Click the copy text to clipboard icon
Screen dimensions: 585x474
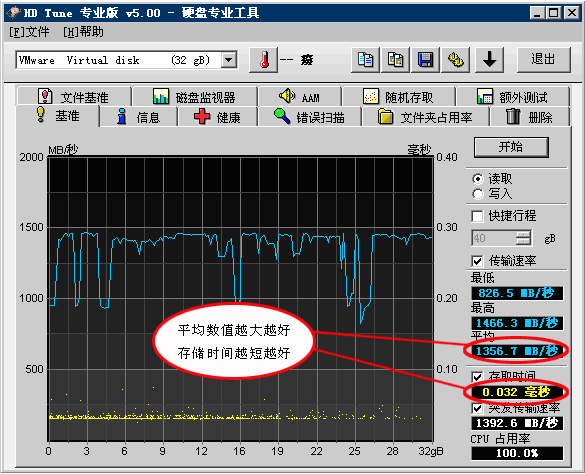[x=365, y=60]
